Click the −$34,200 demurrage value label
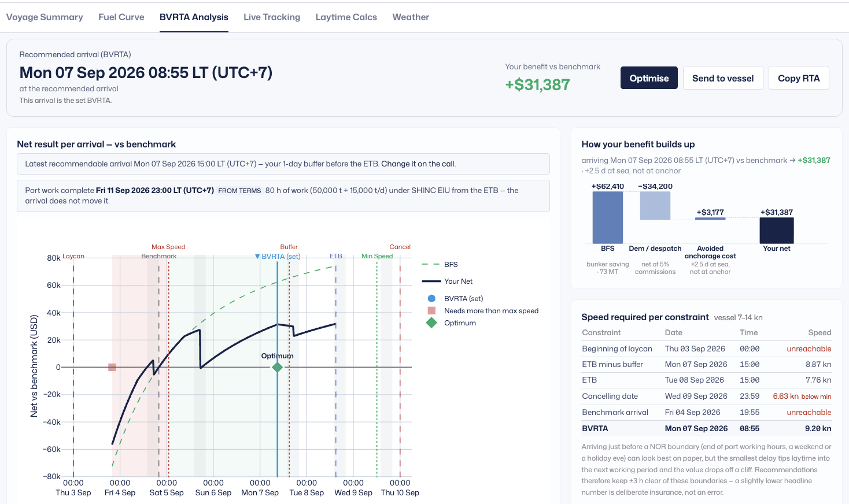The image size is (849, 504). pyautogui.click(x=655, y=186)
